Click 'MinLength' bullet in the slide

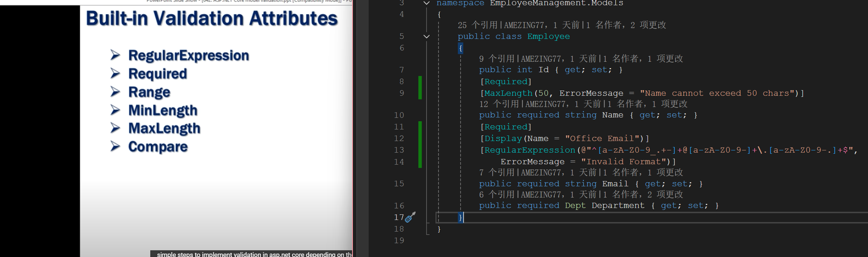[163, 110]
